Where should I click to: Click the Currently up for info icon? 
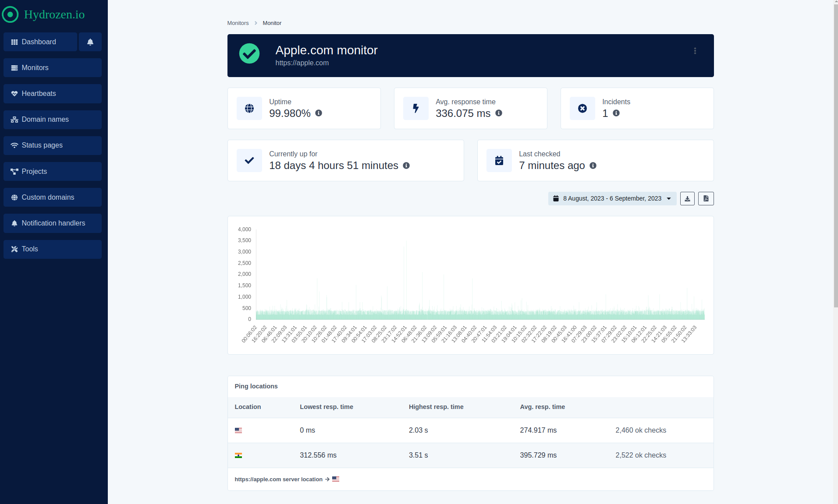[x=406, y=166]
